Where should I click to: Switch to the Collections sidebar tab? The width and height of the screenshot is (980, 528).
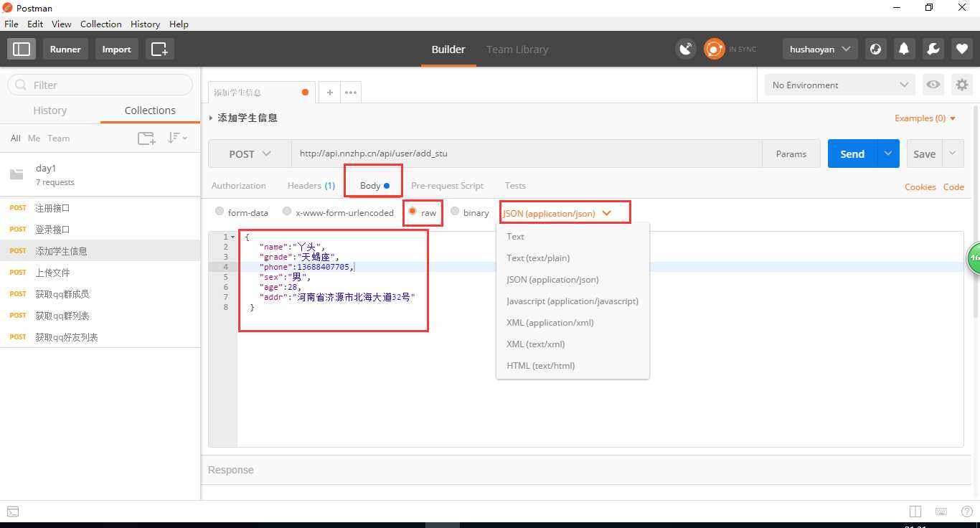tap(150, 110)
